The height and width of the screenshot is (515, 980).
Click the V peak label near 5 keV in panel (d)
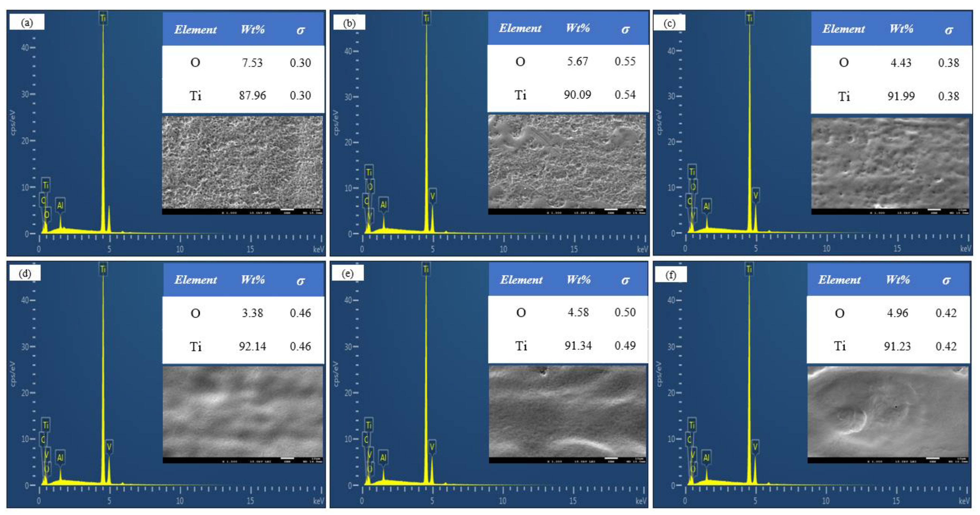[109, 447]
